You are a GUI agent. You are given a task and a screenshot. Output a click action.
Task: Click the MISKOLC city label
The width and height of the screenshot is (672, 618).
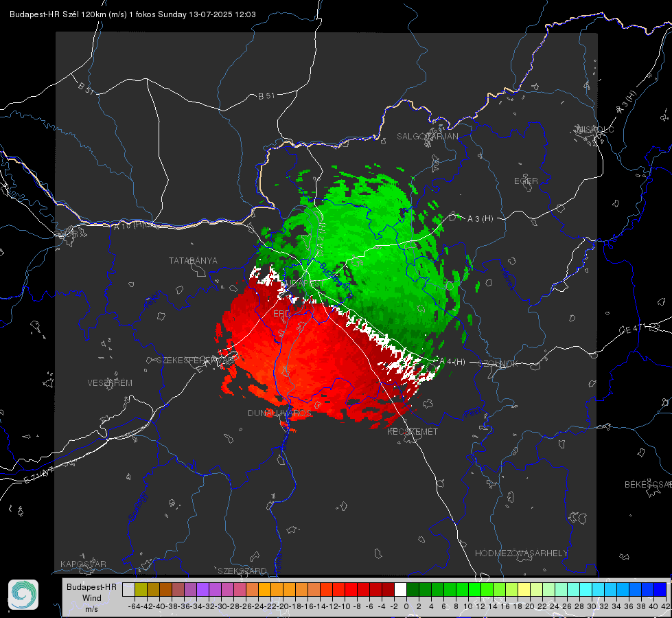[595, 129]
